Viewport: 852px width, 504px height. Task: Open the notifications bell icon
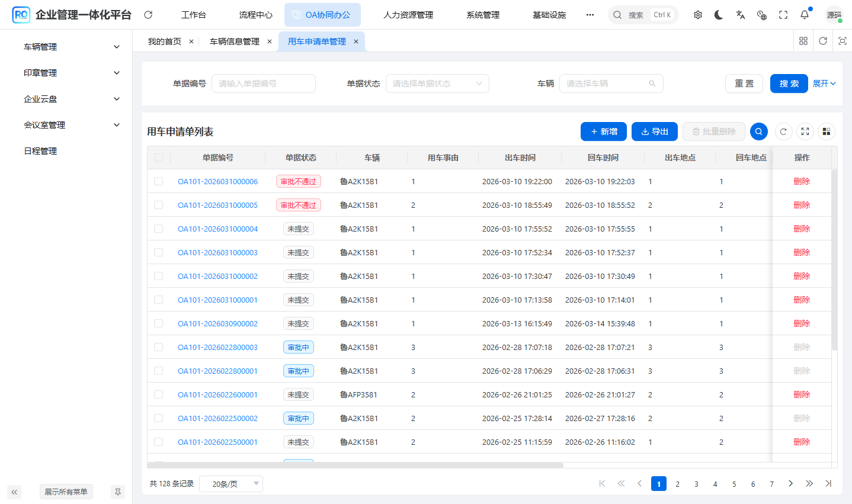(804, 14)
